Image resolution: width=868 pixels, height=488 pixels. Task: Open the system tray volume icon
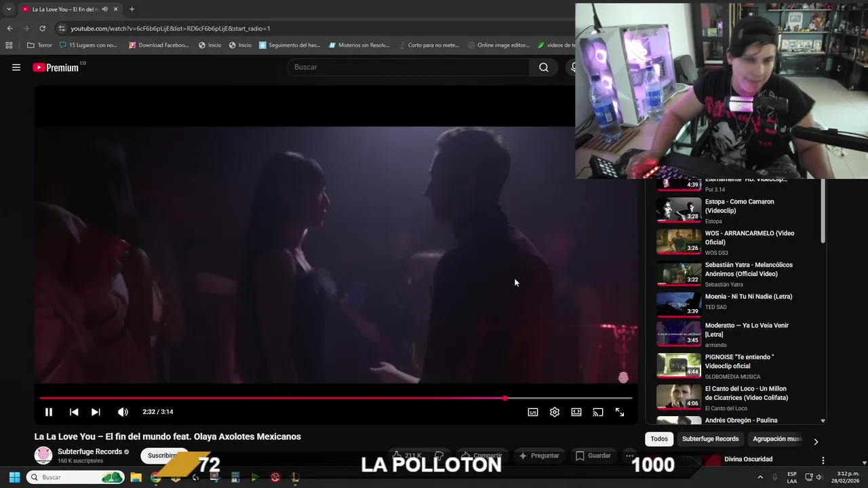820,477
